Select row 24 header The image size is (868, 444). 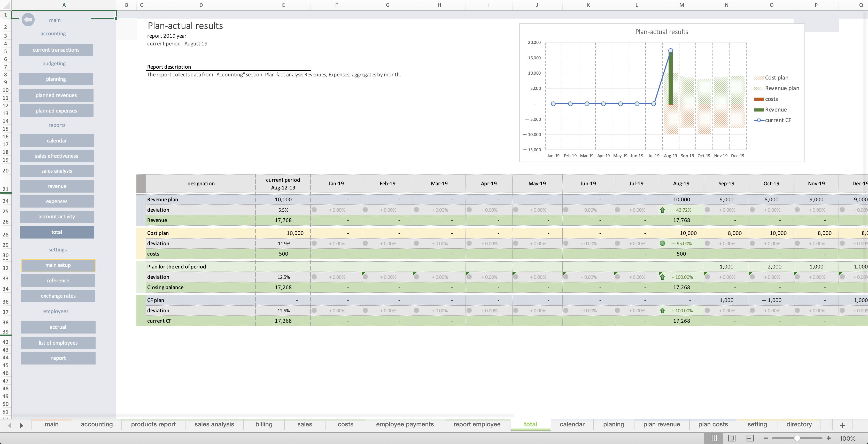(5, 201)
